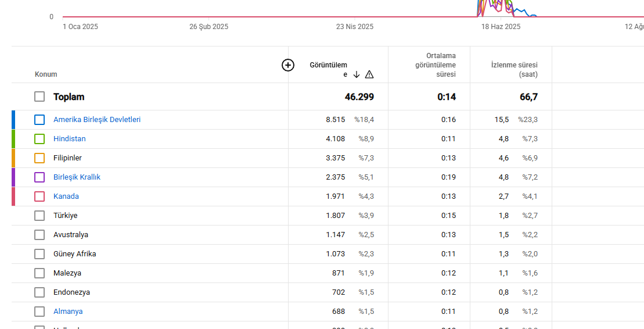Click the 1 Oca 2025 axis label

coord(81,27)
